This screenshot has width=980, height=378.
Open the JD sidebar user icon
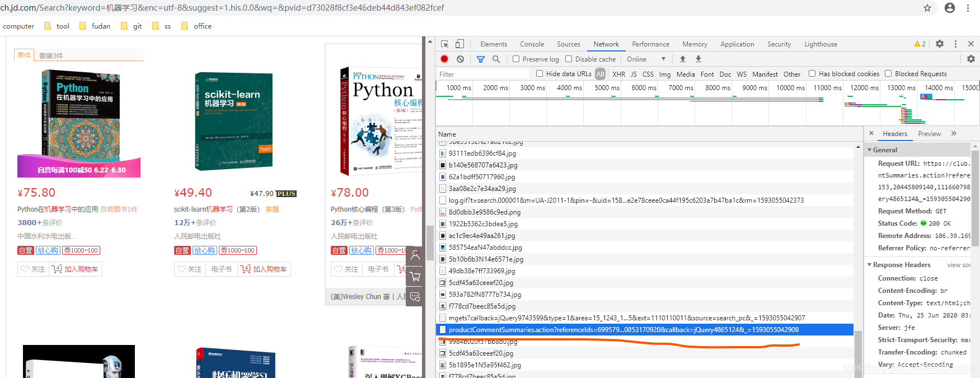(415, 255)
